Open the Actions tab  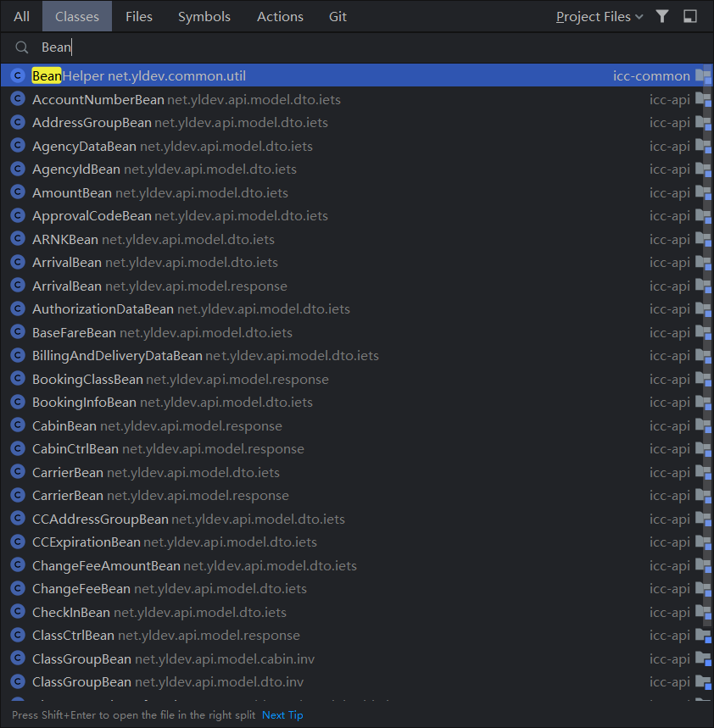[280, 17]
